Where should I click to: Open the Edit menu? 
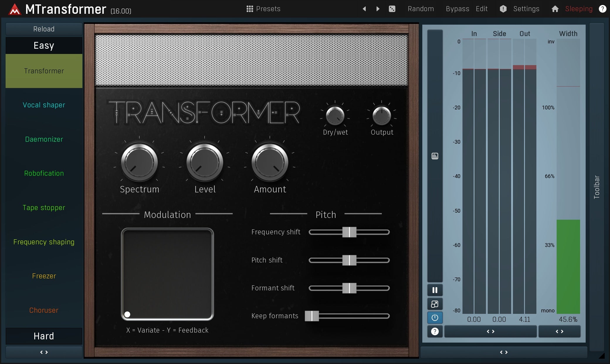tap(482, 9)
